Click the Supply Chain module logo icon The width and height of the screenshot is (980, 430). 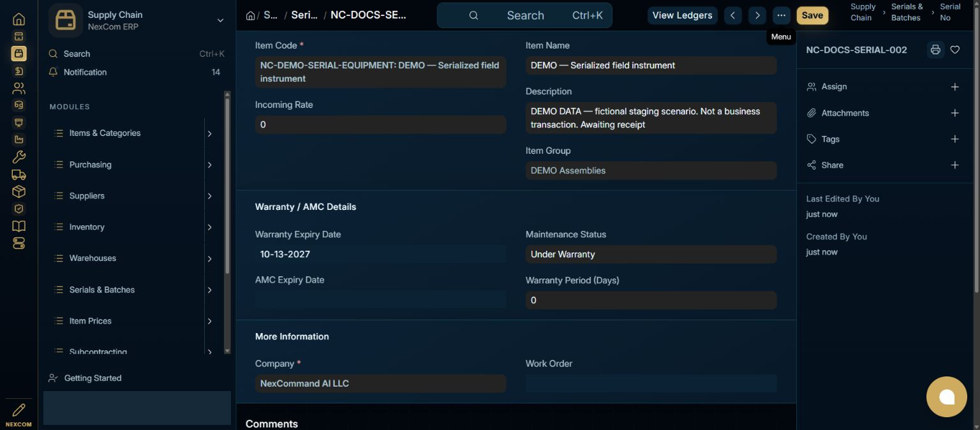pos(66,20)
